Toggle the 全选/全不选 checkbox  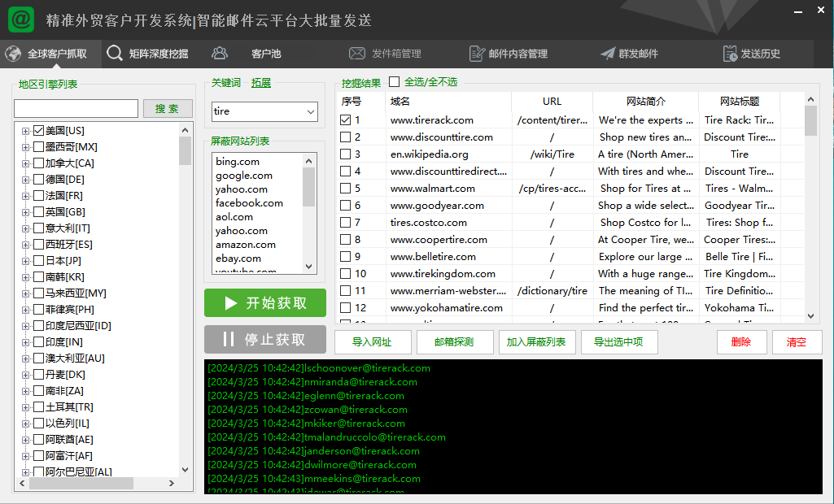[394, 82]
